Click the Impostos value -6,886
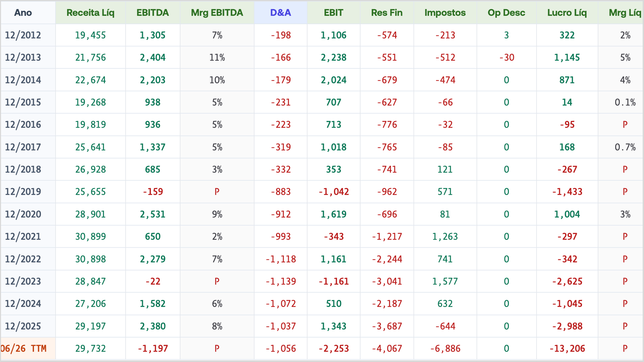The height and width of the screenshot is (362, 644). pyautogui.click(x=445, y=349)
